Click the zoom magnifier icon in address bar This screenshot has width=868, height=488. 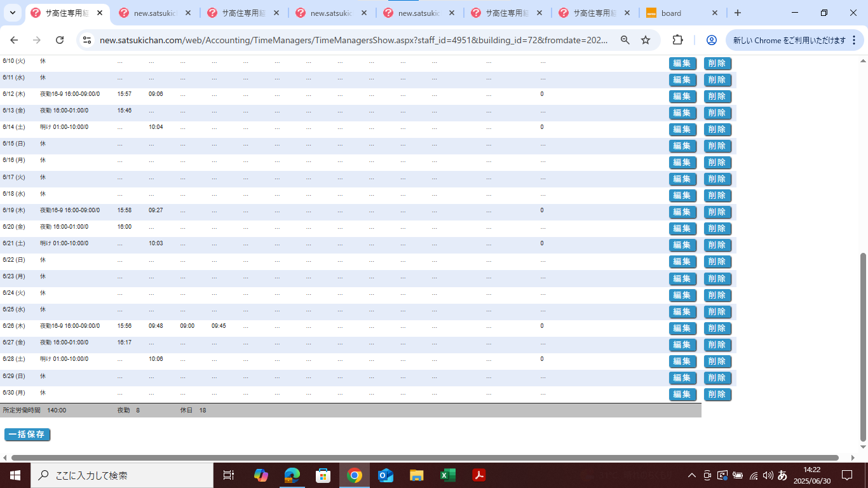[625, 40]
